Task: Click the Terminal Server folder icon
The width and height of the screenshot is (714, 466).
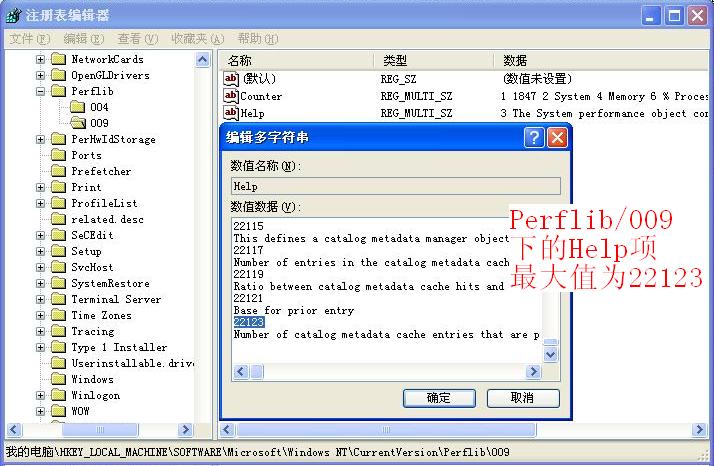Action: [x=59, y=299]
